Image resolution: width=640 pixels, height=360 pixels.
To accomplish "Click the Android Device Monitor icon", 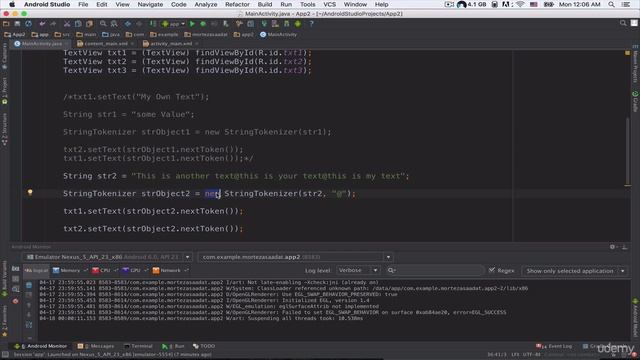I will coord(298,24).
